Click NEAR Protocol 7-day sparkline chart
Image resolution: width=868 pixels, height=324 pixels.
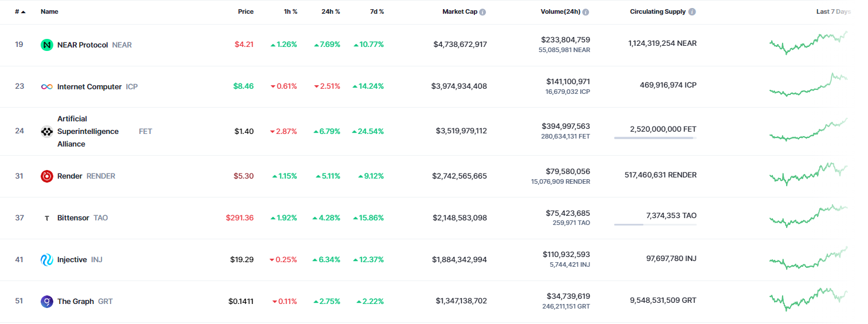click(x=808, y=43)
